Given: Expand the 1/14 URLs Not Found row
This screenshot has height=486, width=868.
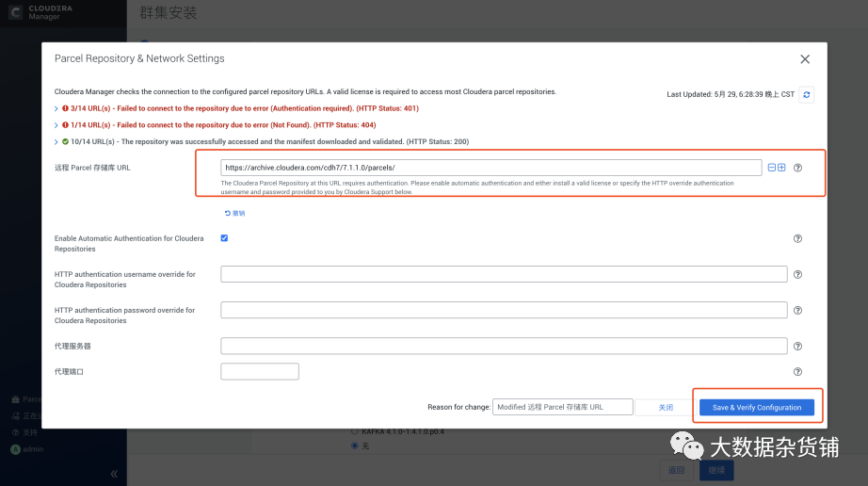Looking at the screenshot, I should coord(56,125).
